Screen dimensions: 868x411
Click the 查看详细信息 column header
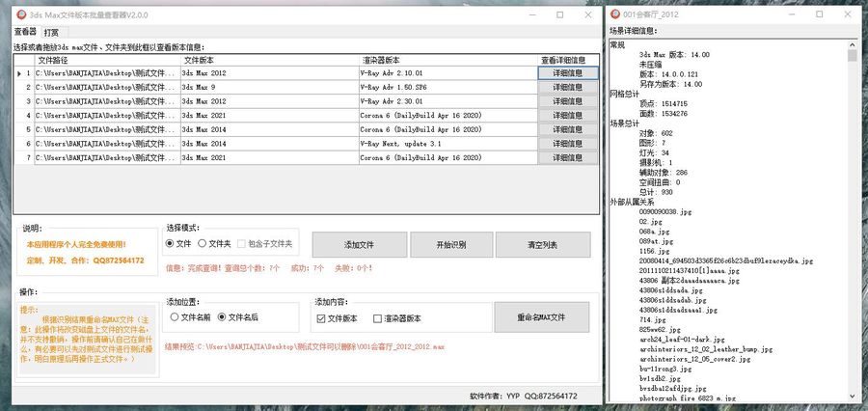pos(567,60)
